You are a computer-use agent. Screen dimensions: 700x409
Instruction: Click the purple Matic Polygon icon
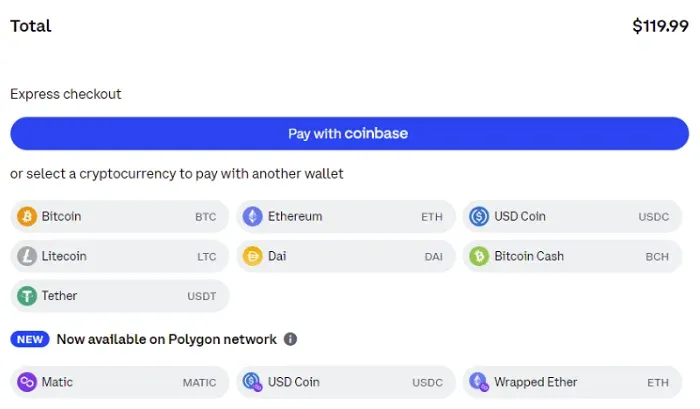click(27, 382)
